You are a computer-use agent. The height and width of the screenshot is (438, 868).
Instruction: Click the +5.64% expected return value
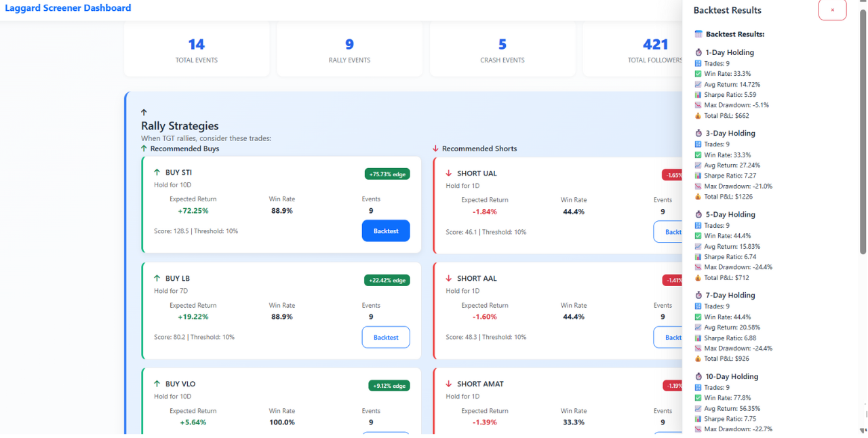point(193,422)
